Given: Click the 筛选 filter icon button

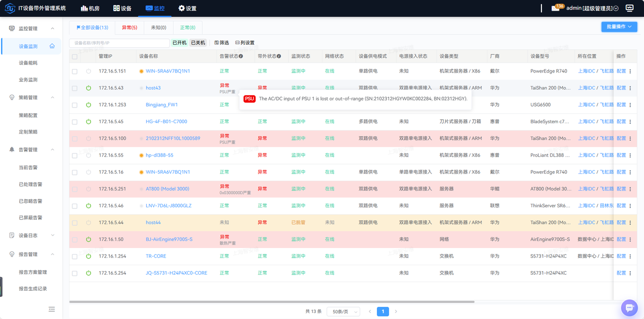Looking at the screenshot, I should point(221,43).
